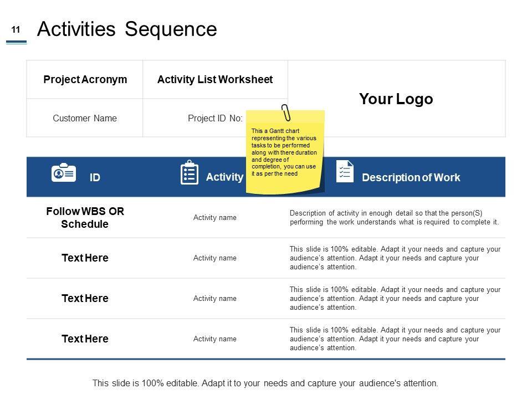The image size is (532, 399).
Task: Click the ID column header label
Action: tap(95, 178)
